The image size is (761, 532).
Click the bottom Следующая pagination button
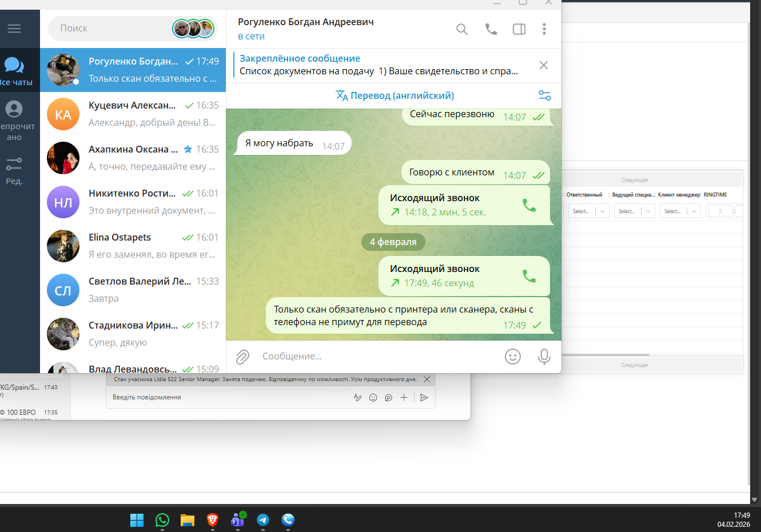pos(635,365)
